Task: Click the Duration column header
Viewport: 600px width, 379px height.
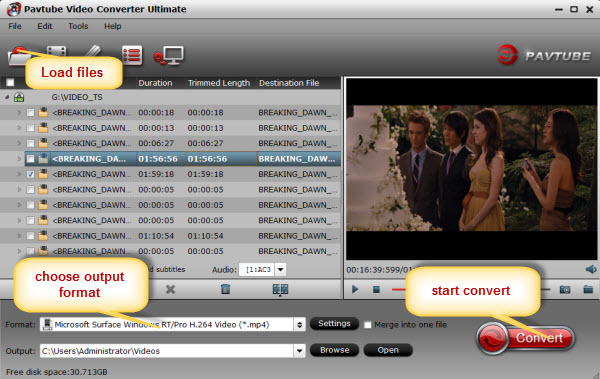Action: 155,83
